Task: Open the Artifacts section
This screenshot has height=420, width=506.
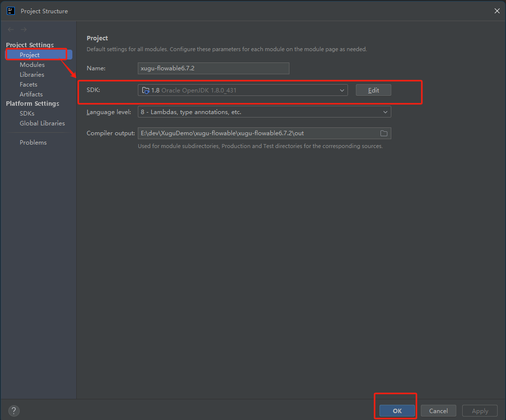Action: (31, 94)
